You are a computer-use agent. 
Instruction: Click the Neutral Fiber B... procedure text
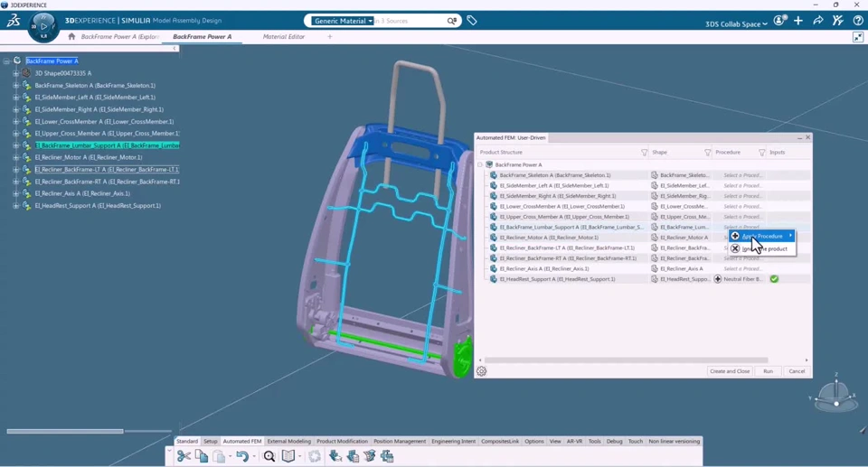click(x=743, y=279)
